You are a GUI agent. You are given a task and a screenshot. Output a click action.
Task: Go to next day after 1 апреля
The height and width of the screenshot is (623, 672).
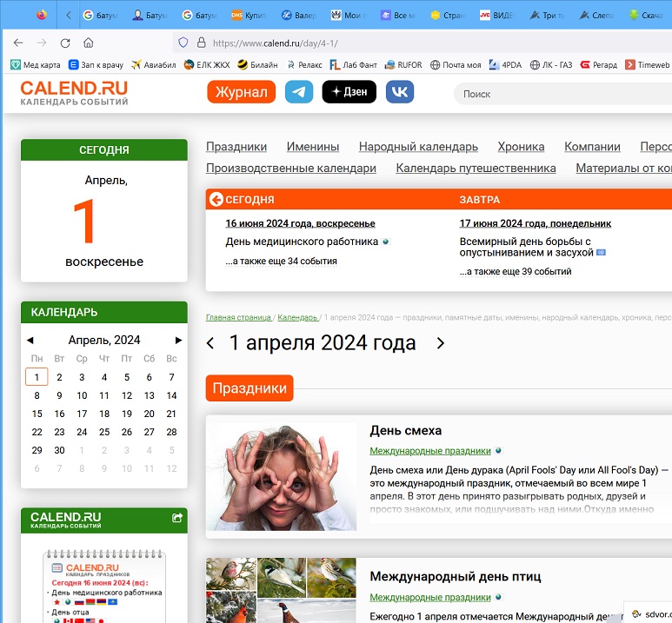point(441,343)
